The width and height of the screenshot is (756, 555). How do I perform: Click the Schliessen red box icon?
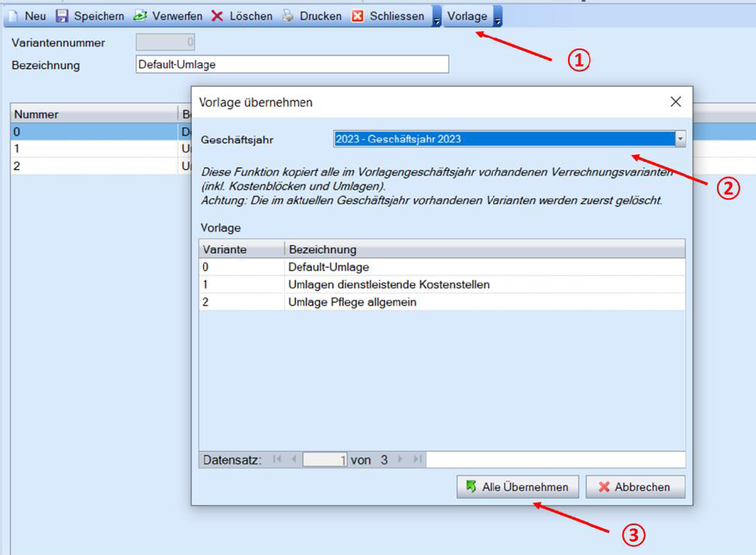click(x=358, y=16)
